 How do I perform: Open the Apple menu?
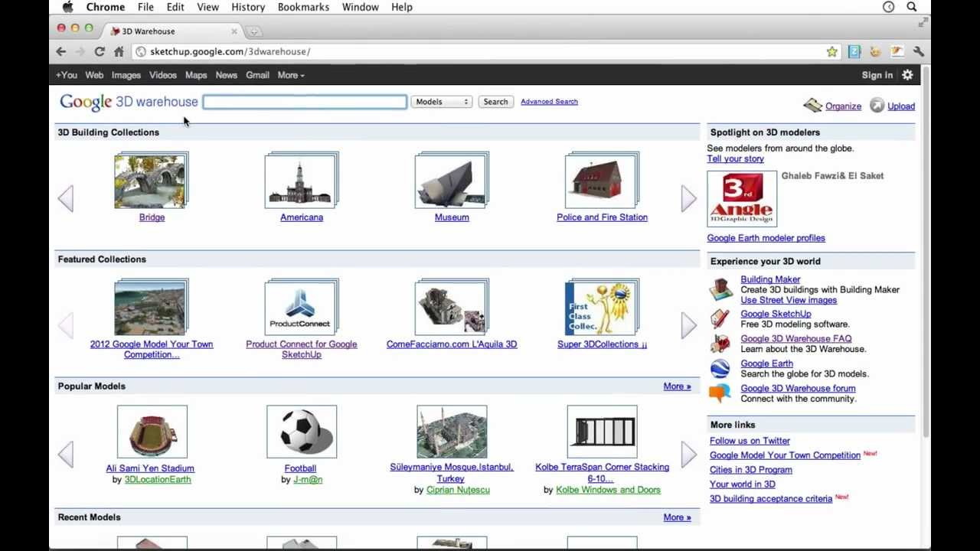67,7
